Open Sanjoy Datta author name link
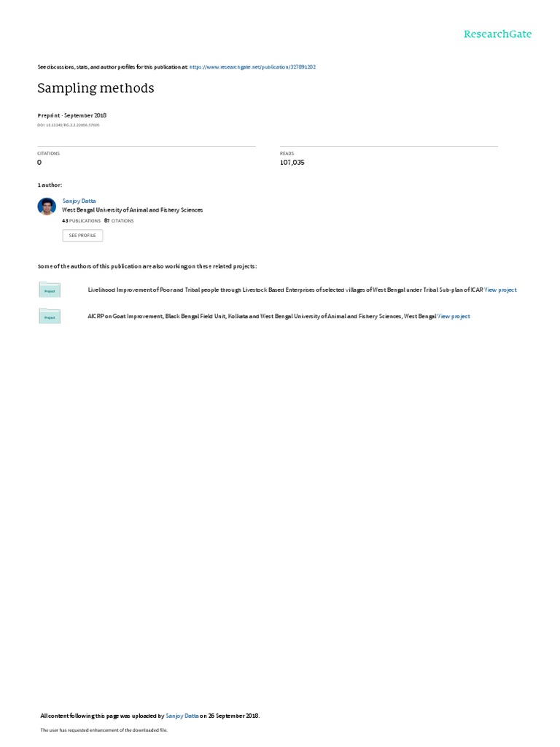 point(79,201)
